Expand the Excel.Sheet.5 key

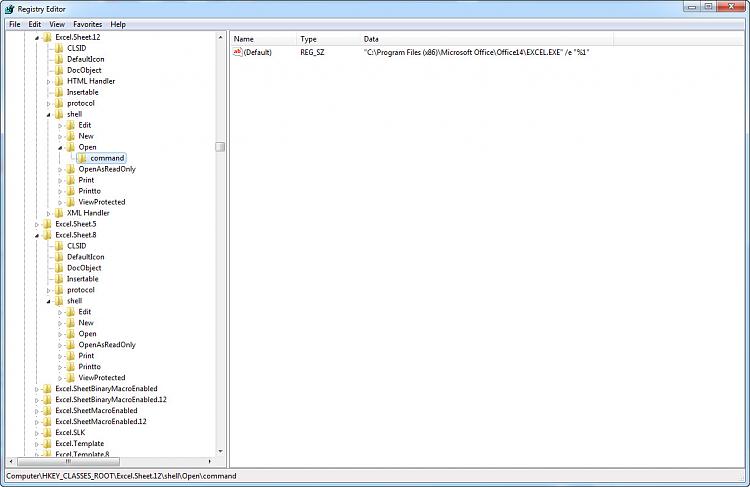pyautogui.click(x=37, y=224)
